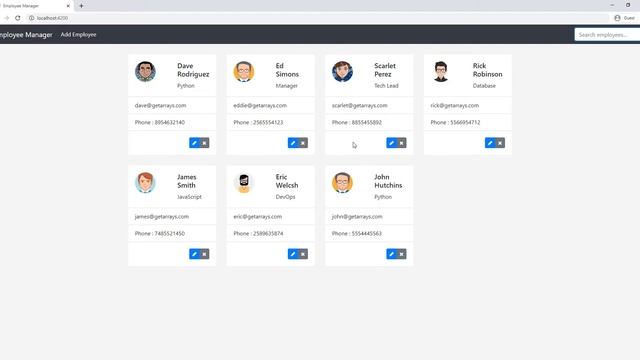Select email scarlet@getarrays.com
640x360 pixels.
pyautogui.click(x=360, y=105)
